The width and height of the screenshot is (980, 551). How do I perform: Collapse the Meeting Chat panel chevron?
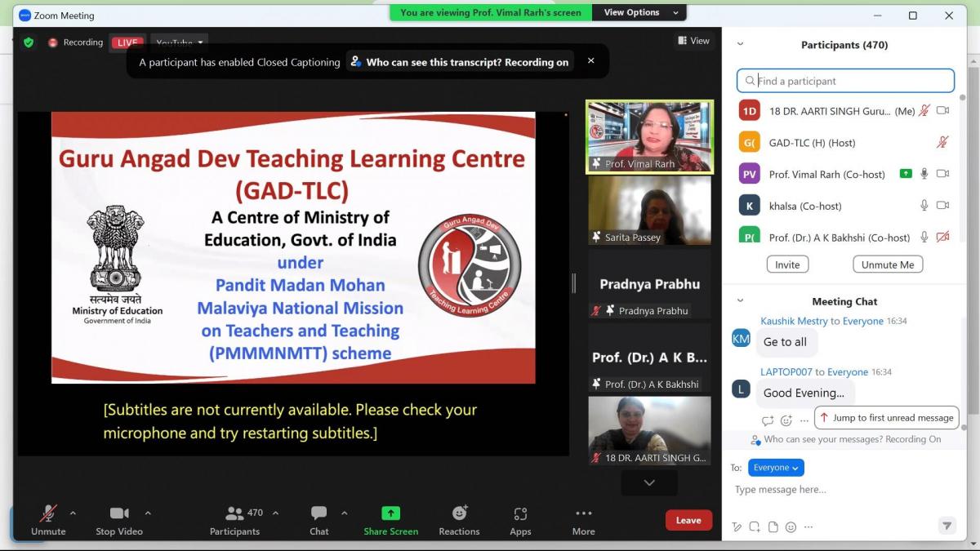pos(741,301)
